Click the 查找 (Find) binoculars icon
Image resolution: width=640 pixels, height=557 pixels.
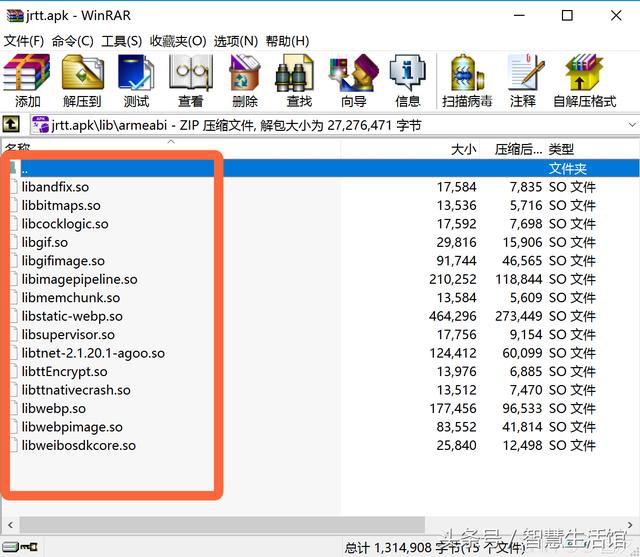coord(296,73)
